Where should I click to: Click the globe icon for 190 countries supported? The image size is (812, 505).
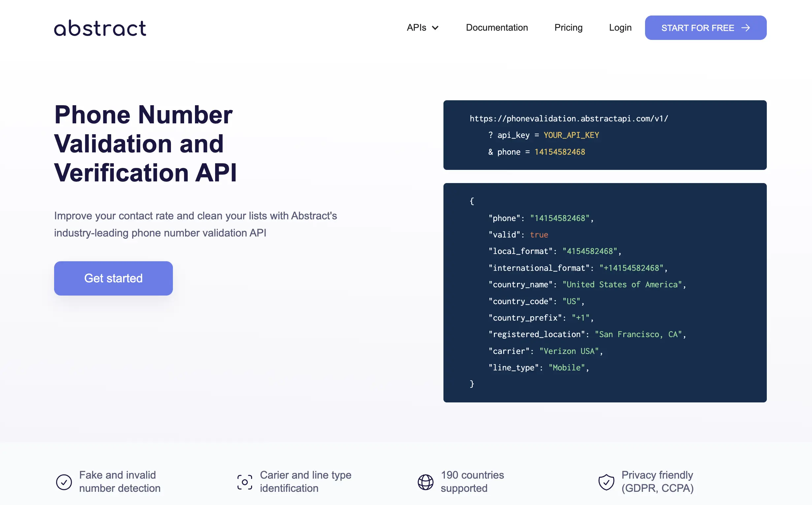coord(426,482)
